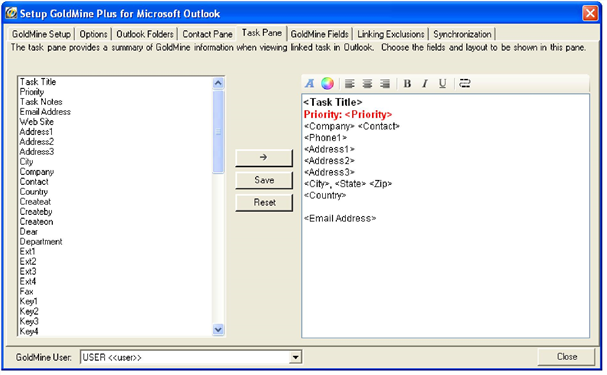The height and width of the screenshot is (375, 607).
Task: Align text left in editor toolbar
Action: click(350, 83)
